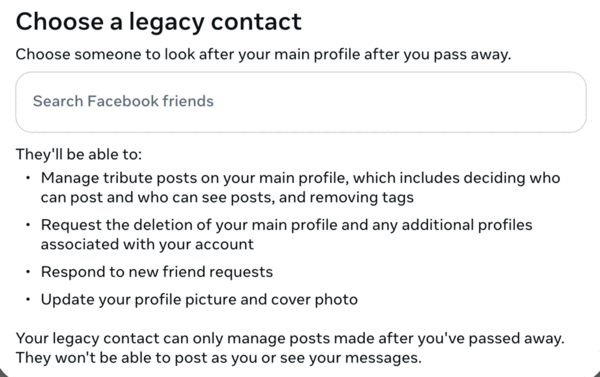
Task: Click the bullet dot beside Request the deletion
Action: click(x=28, y=225)
